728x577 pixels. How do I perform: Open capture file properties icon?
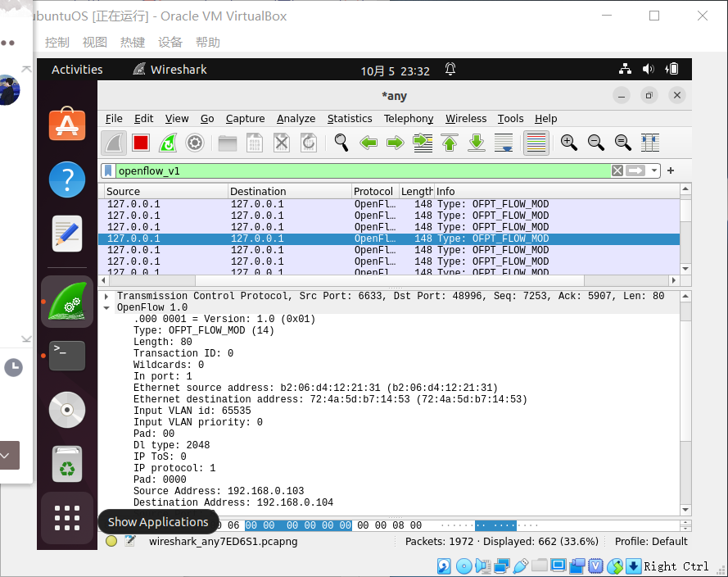tap(130, 541)
